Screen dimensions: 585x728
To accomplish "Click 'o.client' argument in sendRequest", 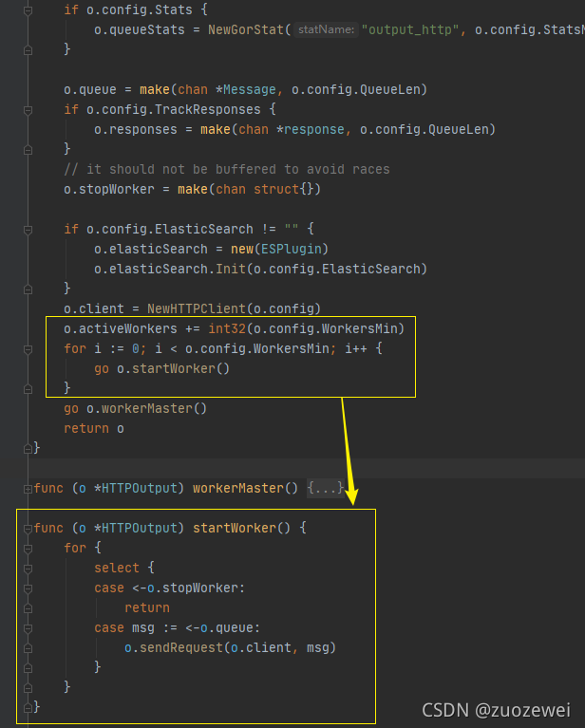I will pyautogui.click(x=260, y=647).
